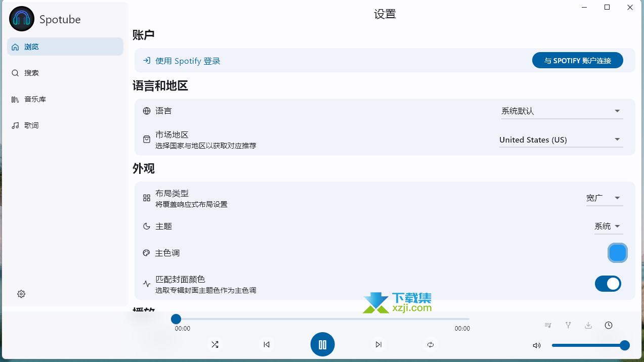
Task: Click the grid icon beside 布局类型
Action: pyautogui.click(x=147, y=198)
